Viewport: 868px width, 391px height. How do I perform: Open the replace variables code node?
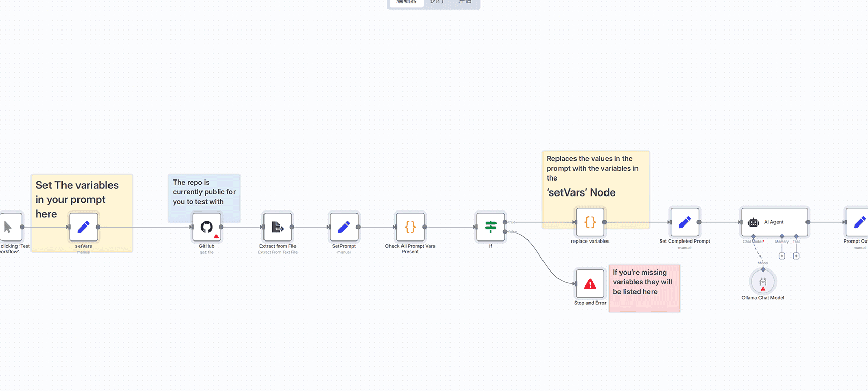coord(590,222)
